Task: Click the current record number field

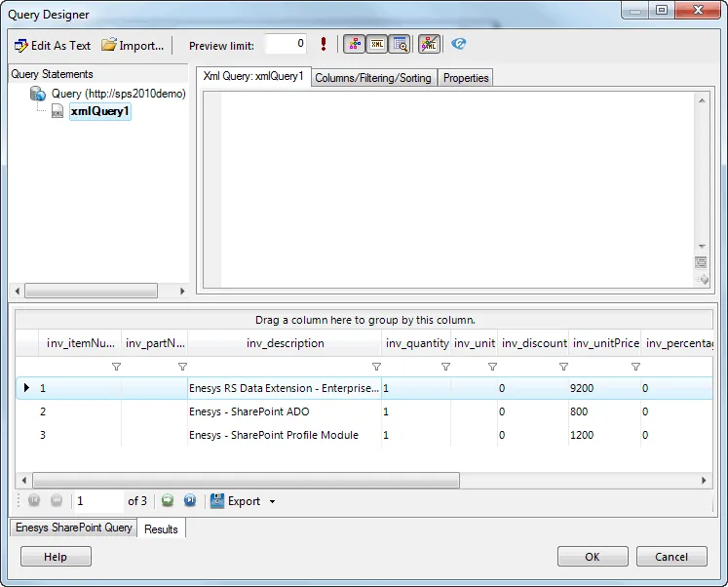Action: click(98, 501)
